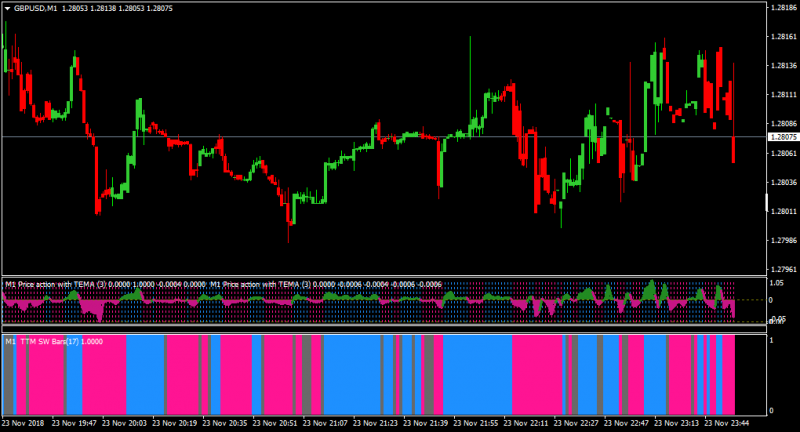Viewport: 800px width, 432px height.
Task: Select the TTM SW Bars(17) indicator label
Action: (54, 342)
